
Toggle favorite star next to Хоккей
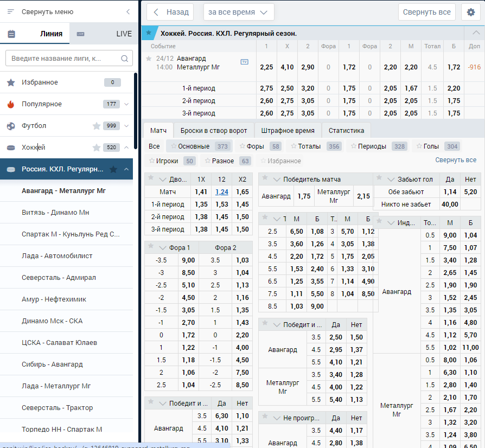coord(97,148)
